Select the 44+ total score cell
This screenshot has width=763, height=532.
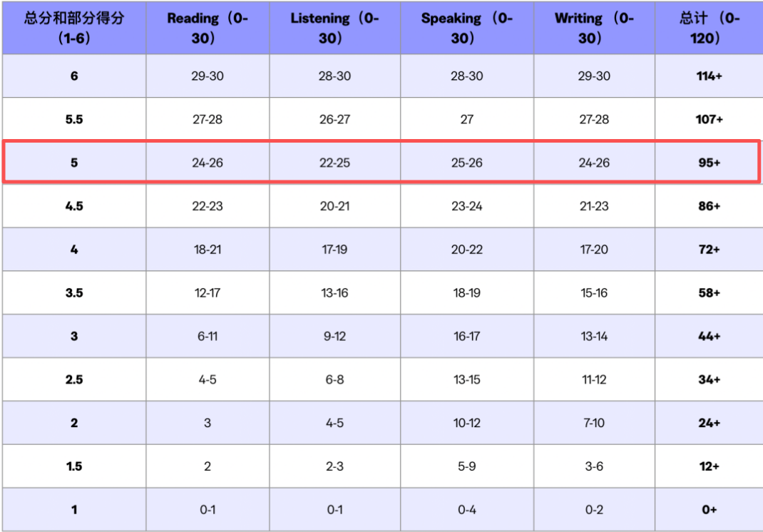(x=709, y=336)
